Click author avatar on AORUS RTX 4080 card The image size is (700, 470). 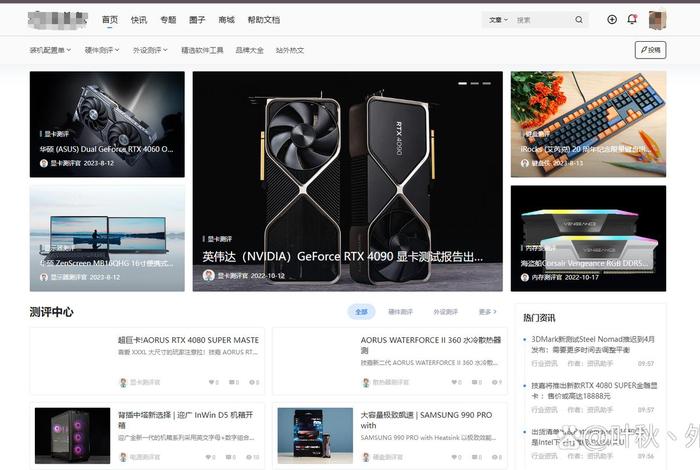[x=123, y=382]
